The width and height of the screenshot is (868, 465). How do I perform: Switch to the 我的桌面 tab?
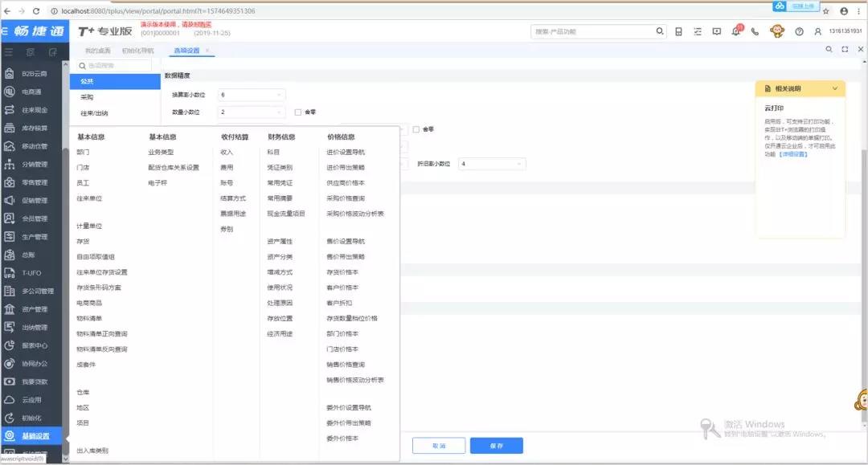(98, 51)
